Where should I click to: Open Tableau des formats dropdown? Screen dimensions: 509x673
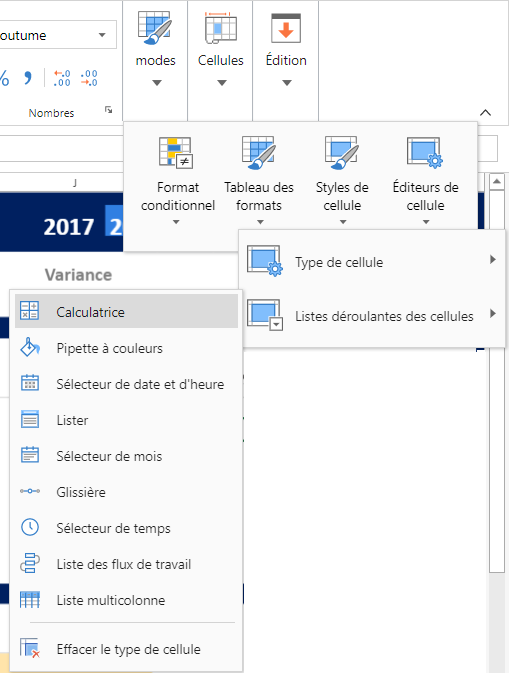259,179
